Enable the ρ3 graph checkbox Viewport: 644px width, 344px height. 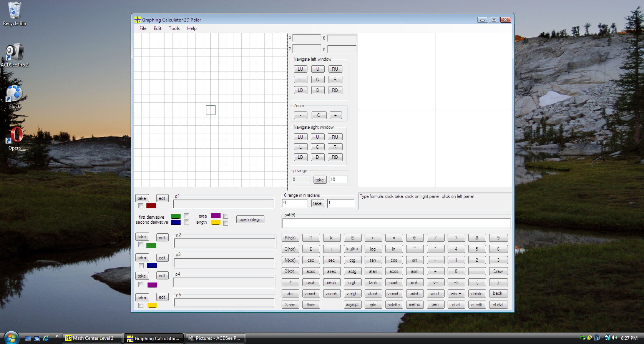[x=141, y=266]
